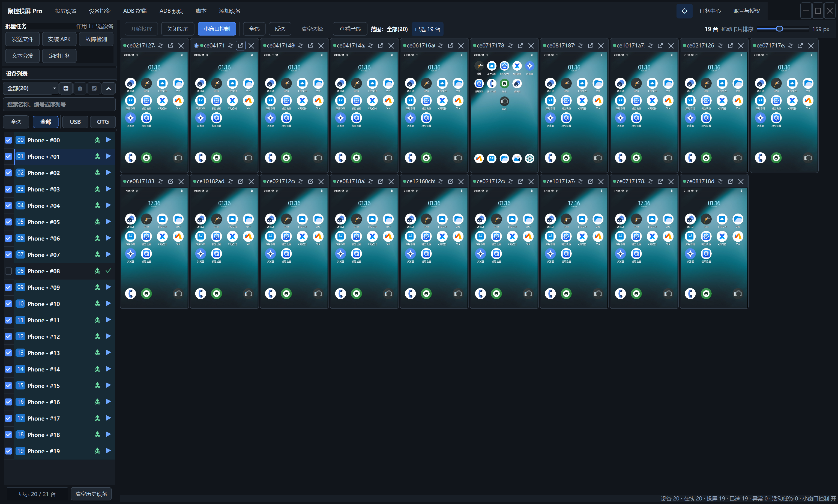Click the delete group trash icon
Viewport: 838px width, 504px height.
click(80, 88)
